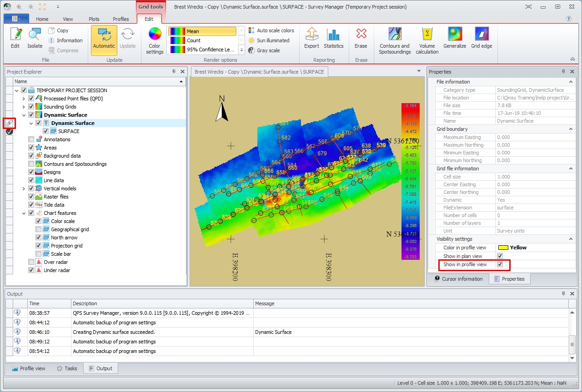Collapse the Grid boundary properties section
The height and width of the screenshot is (392, 582).
click(571, 129)
